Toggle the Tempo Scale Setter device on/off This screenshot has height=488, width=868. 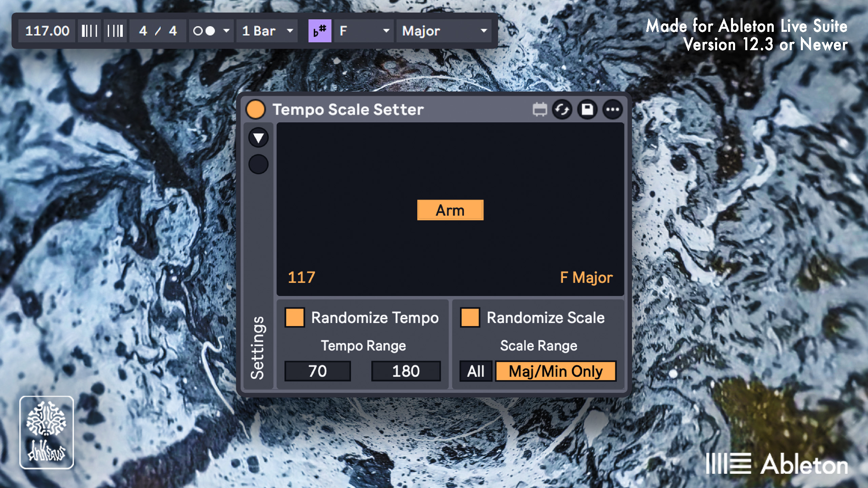256,109
